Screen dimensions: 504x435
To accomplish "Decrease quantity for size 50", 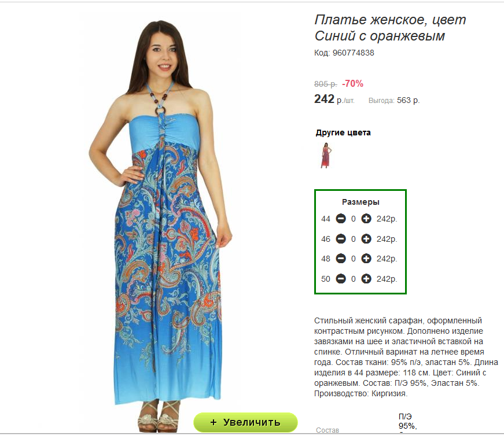I will (341, 279).
